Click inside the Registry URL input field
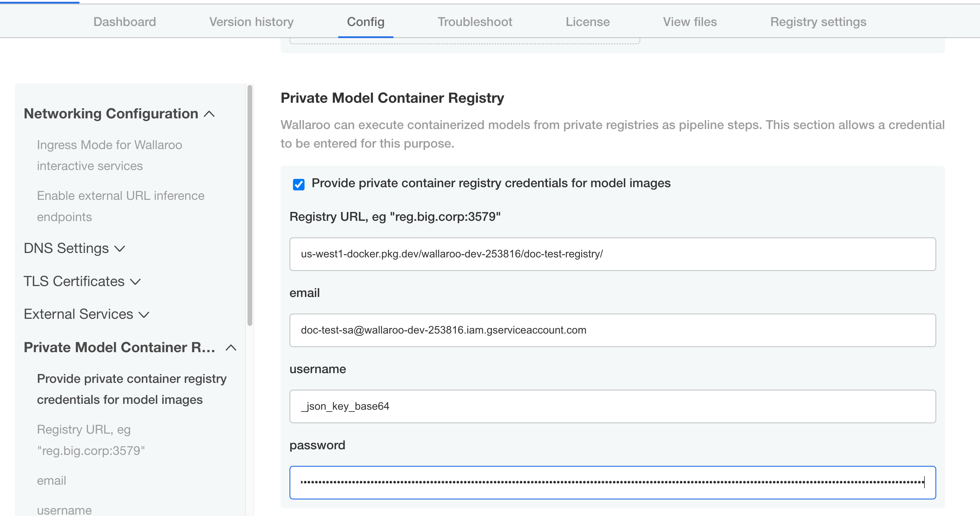 (613, 254)
